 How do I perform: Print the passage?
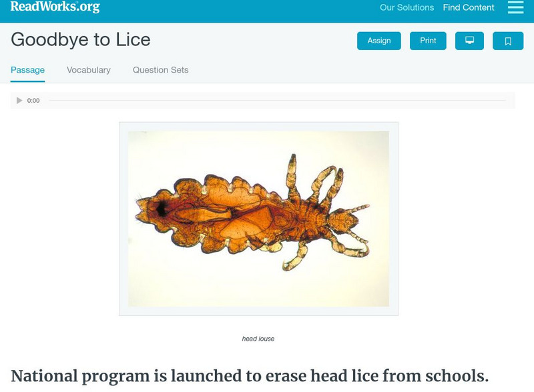[428, 41]
